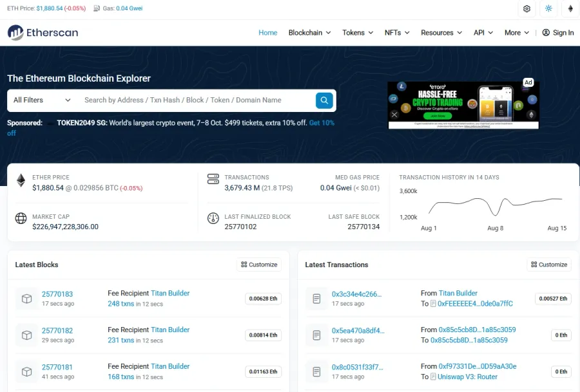Click the top bar ETH price $1,880.54
580x392 pixels.
[x=50, y=8]
